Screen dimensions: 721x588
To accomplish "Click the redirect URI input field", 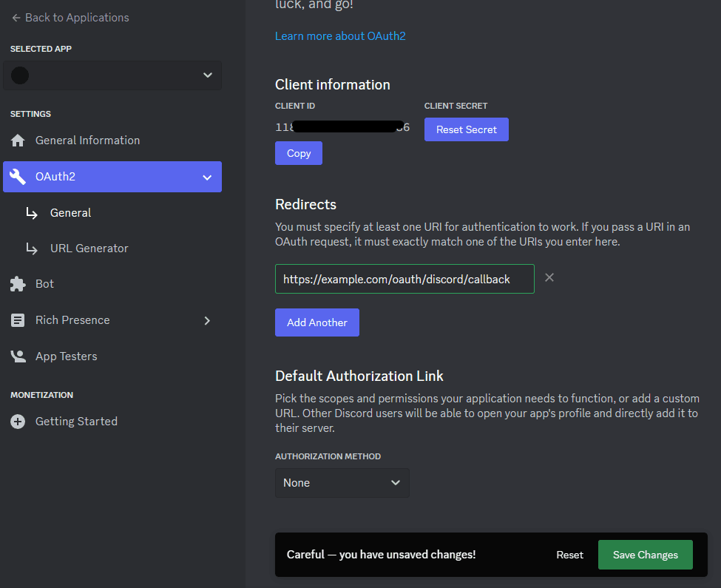I will coord(404,279).
